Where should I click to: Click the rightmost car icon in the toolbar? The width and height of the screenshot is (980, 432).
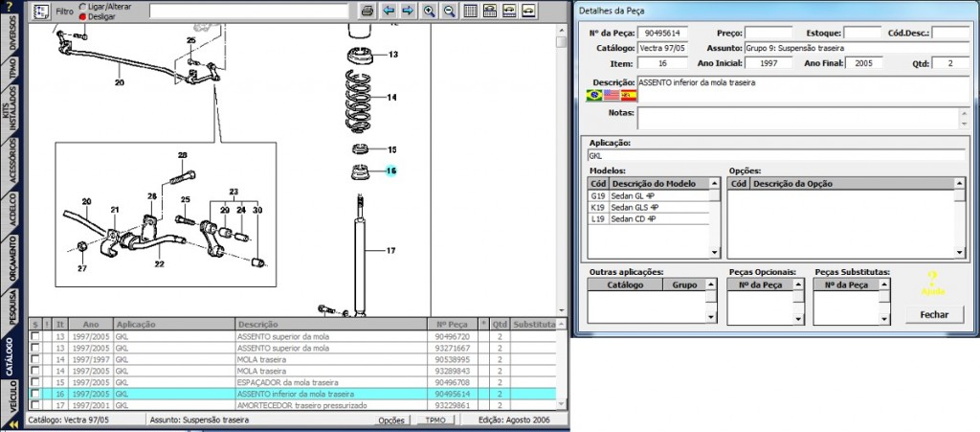pos(528,11)
